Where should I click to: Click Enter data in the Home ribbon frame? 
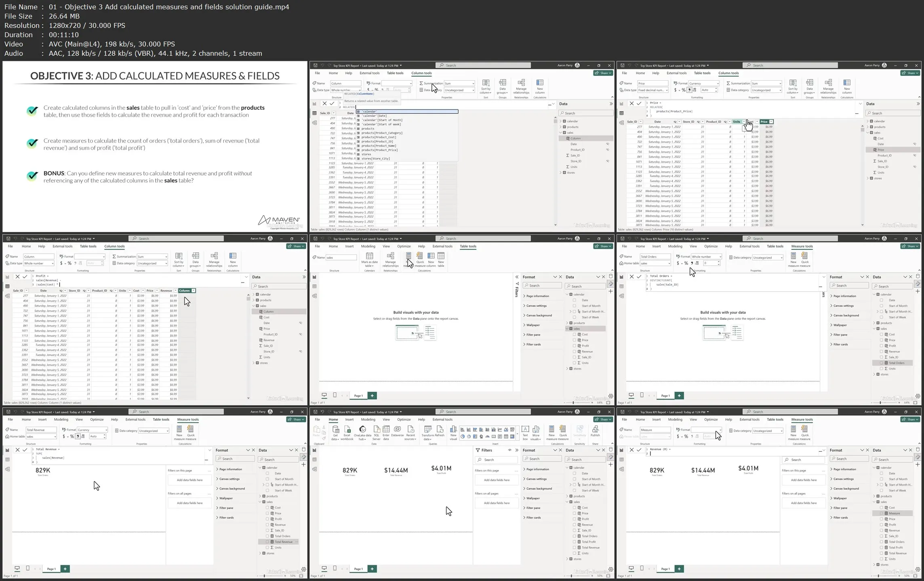(x=386, y=433)
